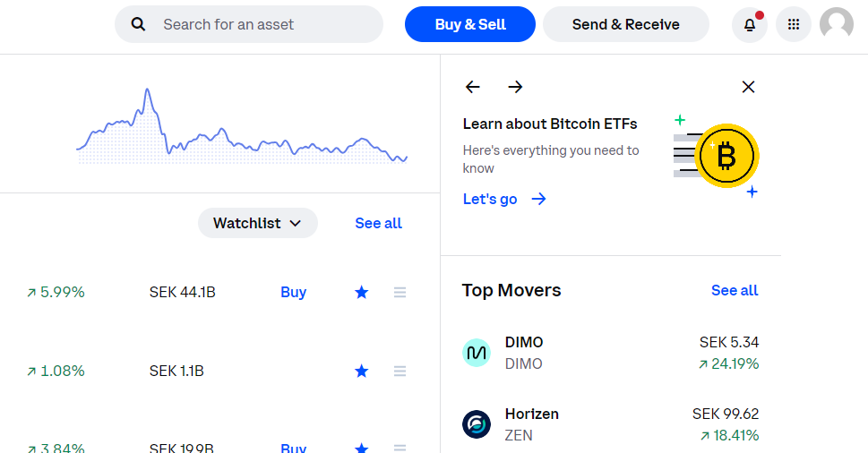Screen dimensions: 868x453
Task: Click Send & Receive button
Action: (625, 24)
